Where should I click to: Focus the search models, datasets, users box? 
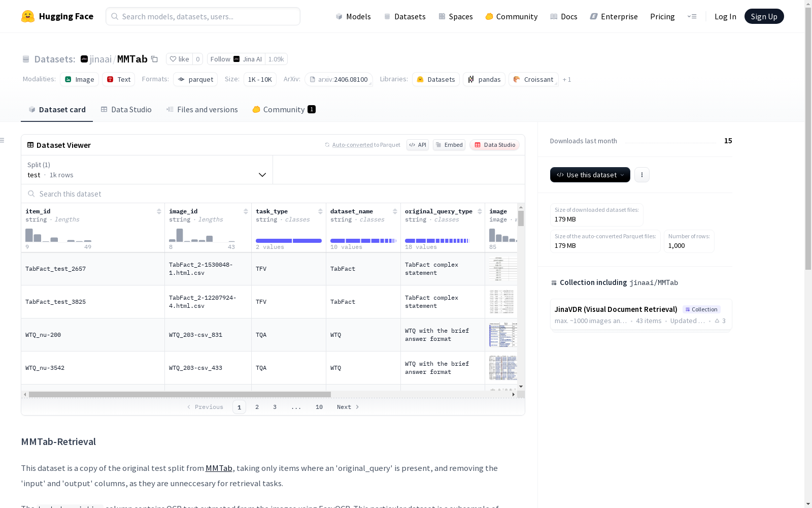pyautogui.click(x=203, y=16)
